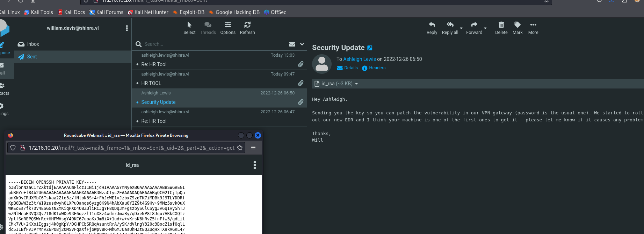
Task: Show message Headers link
Action: click(377, 68)
